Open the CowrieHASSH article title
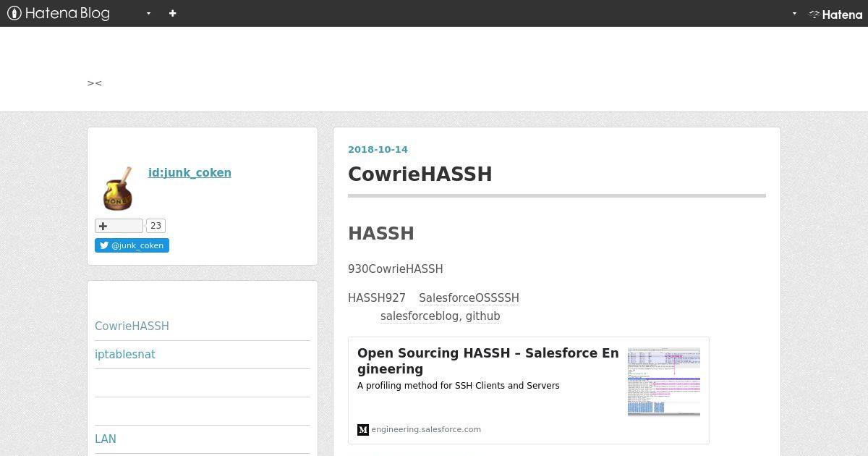Image resolution: width=868 pixels, height=456 pixels. pos(420,174)
